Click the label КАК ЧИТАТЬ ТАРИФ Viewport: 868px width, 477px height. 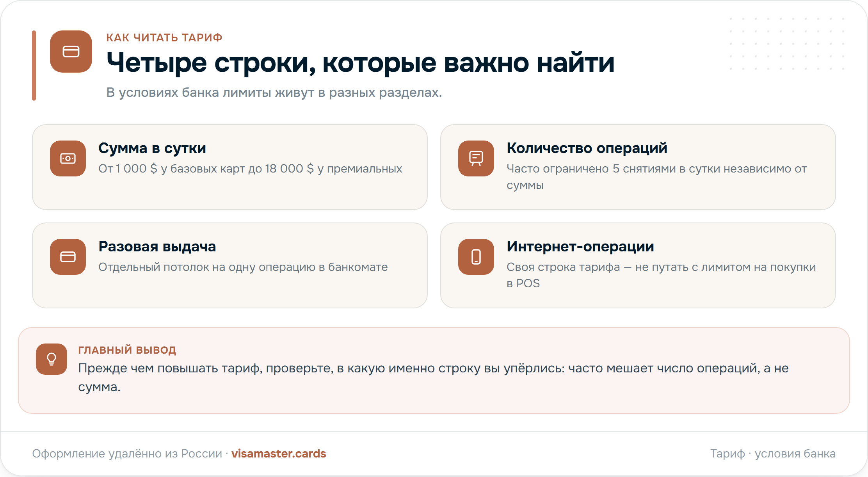(164, 37)
